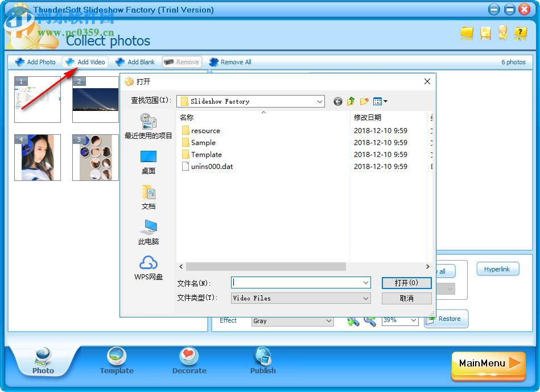540x392 pixels.
Task: Click the Help question mark icon in title bar
Action: [x=520, y=33]
